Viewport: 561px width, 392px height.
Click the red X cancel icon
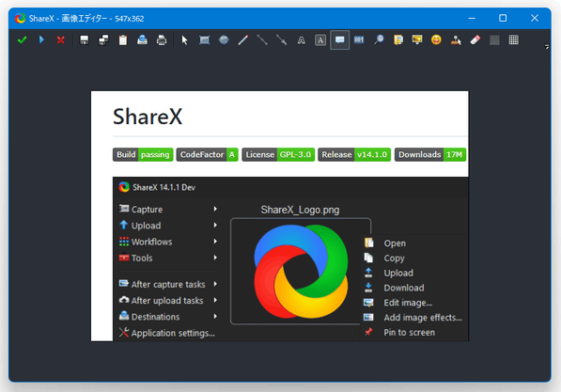[61, 39]
